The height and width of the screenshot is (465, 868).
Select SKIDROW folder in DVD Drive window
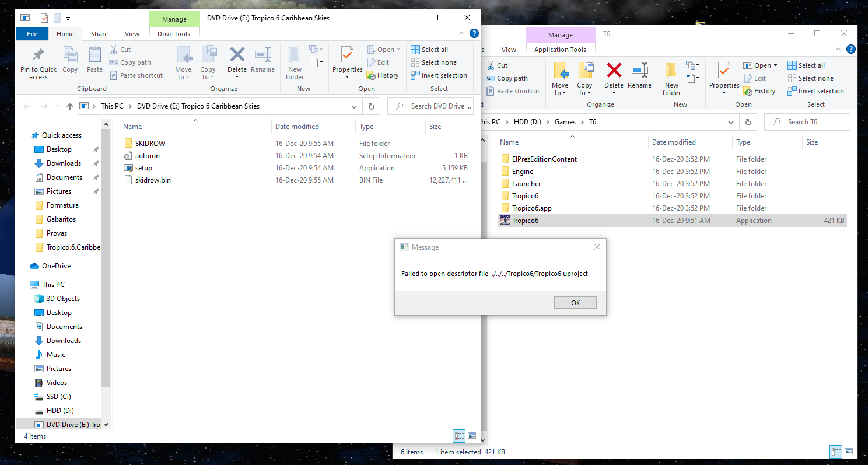150,144
